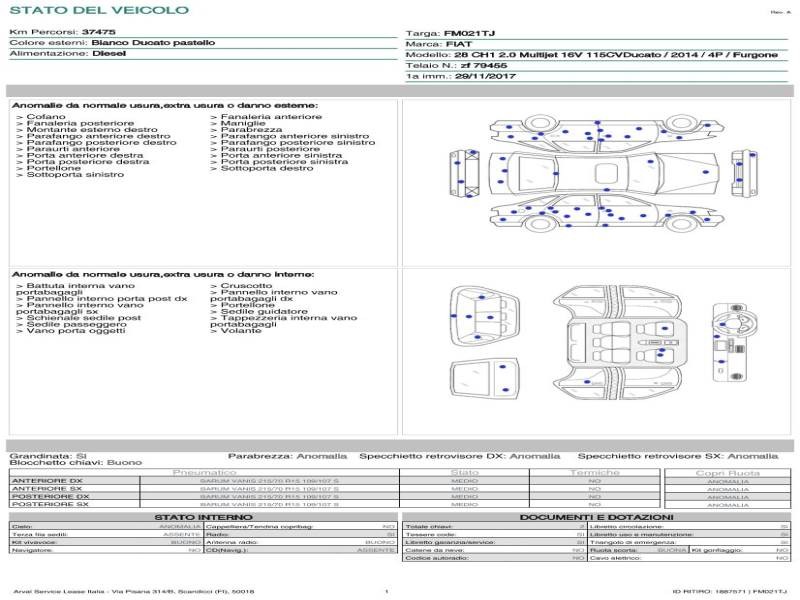Select Specchietto retrovisore SX: Anomalia

click(678, 456)
